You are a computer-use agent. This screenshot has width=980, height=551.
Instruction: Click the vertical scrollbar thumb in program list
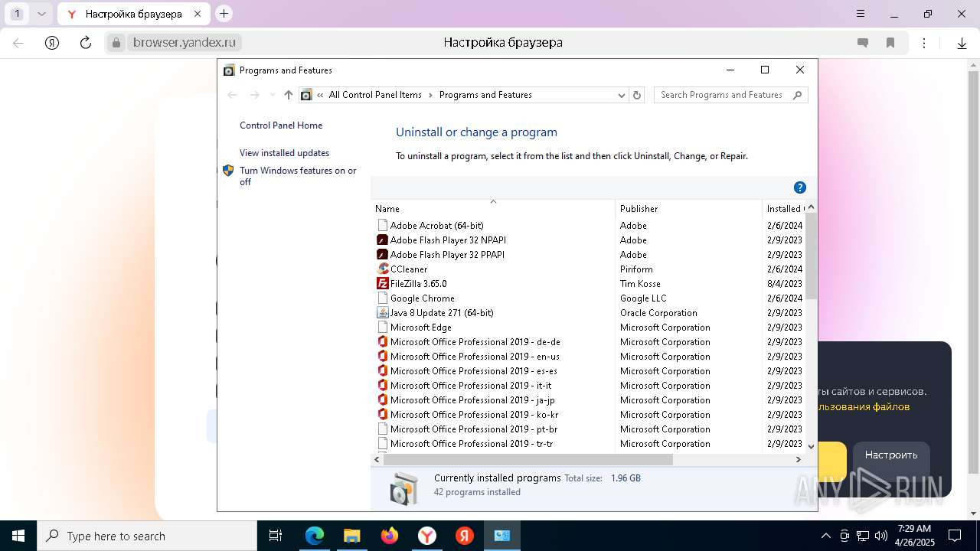(812, 256)
